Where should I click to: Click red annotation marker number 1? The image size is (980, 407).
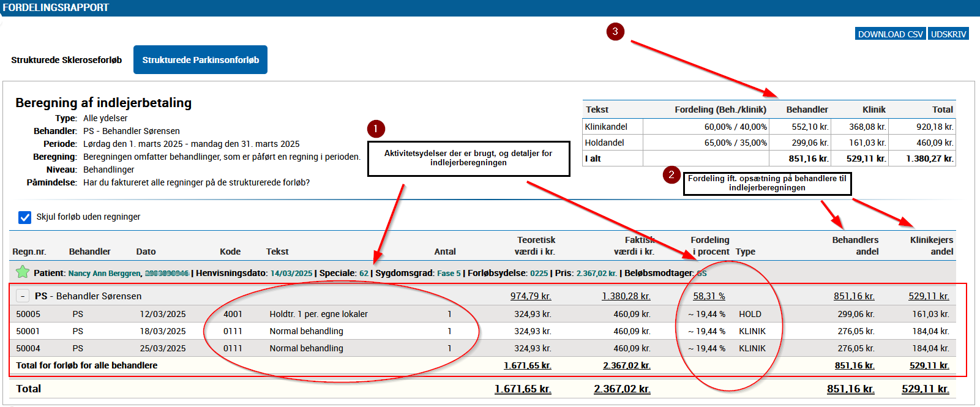coord(376,129)
